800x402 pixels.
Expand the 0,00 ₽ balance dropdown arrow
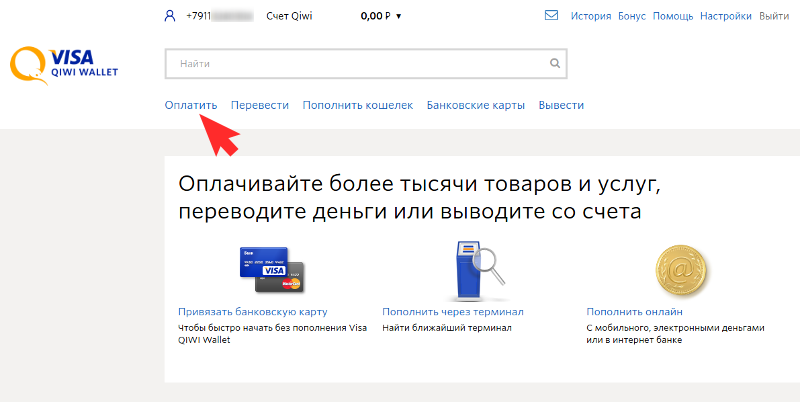(398, 16)
